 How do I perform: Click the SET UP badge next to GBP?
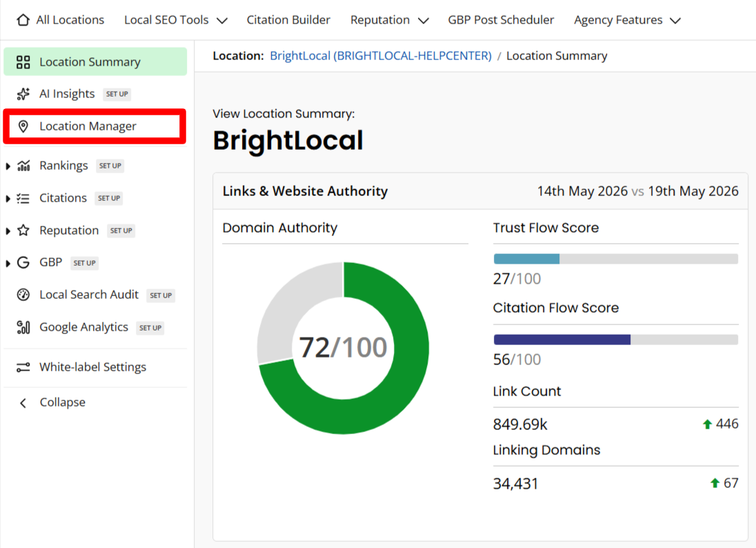pyautogui.click(x=84, y=263)
